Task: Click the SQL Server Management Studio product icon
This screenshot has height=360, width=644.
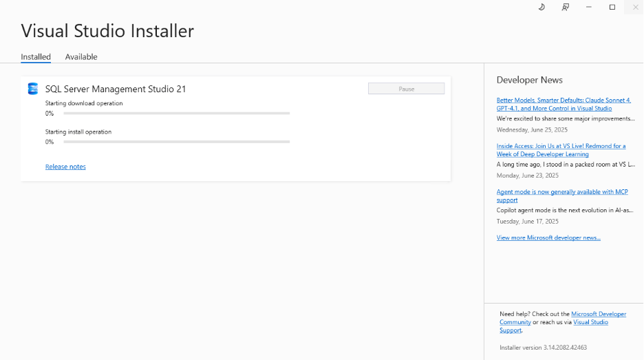Action: coord(32,89)
